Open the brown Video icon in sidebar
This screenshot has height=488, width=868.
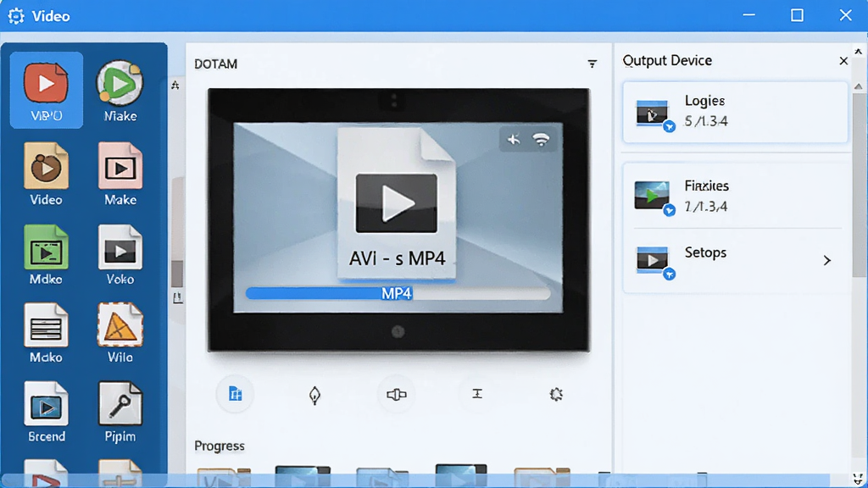click(46, 167)
